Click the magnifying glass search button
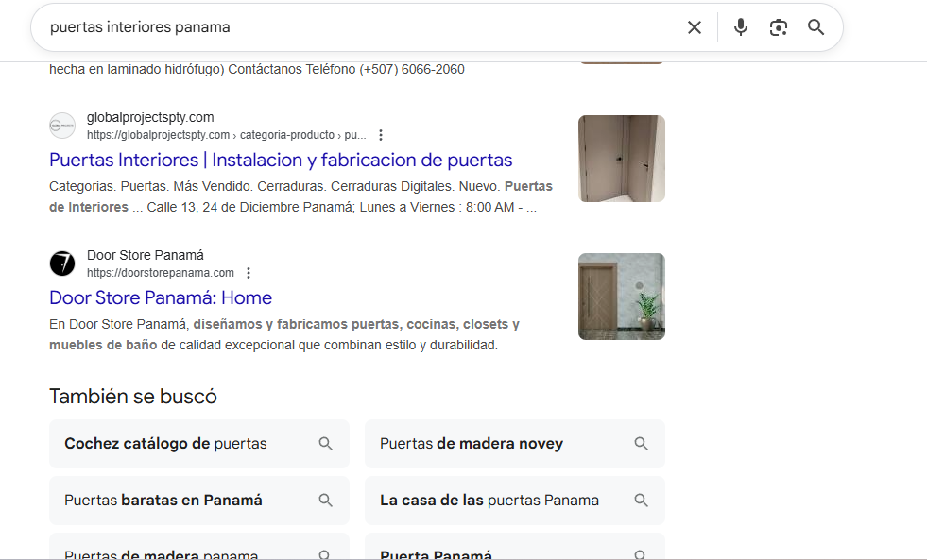 click(816, 27)
